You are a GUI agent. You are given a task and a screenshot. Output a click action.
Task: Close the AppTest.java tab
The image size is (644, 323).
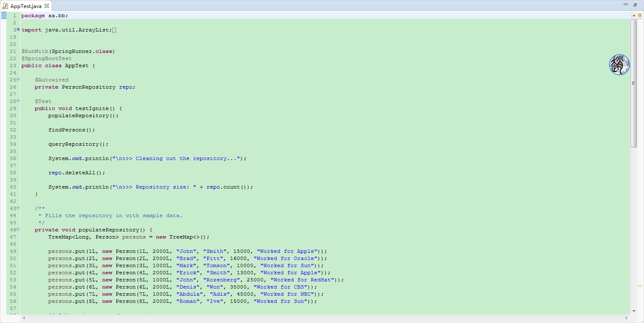click(46, 6)
